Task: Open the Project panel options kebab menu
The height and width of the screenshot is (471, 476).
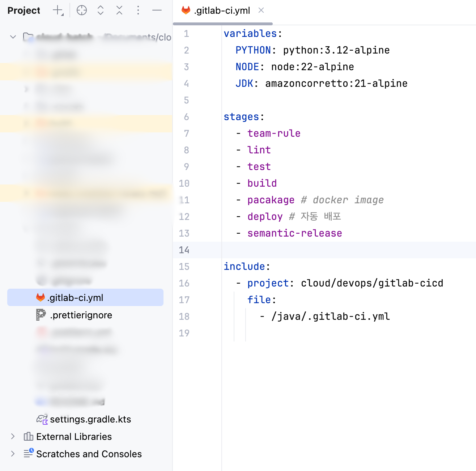Action: pyautogui.click(x=138, y=10)
